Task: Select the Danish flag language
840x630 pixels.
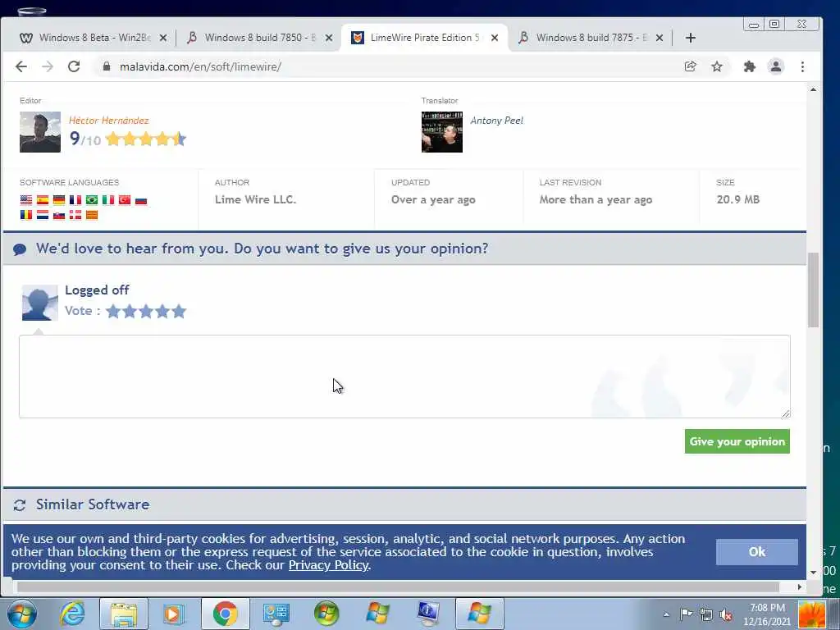Action: 75,215
